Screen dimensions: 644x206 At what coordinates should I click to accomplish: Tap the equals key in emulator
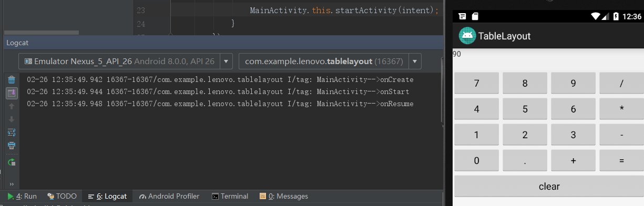coord(621,161)
